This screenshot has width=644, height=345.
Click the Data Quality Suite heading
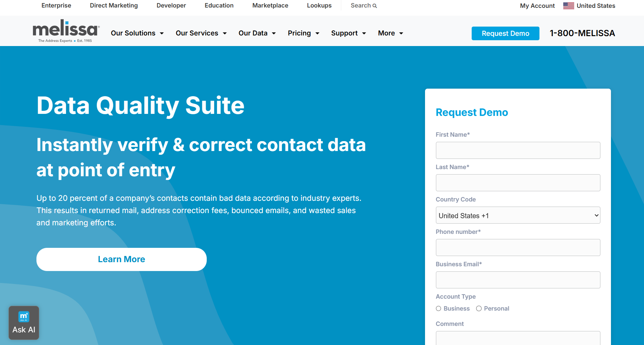[140, 106]
